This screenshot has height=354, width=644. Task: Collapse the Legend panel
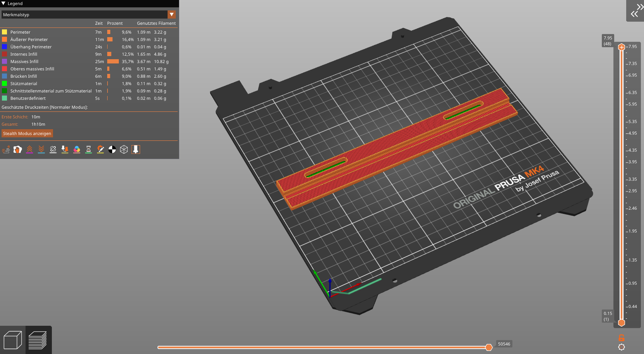tap(3, 3)
